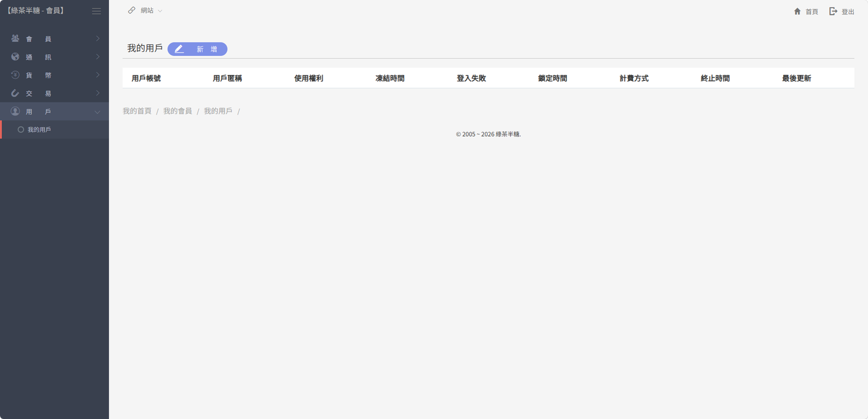The width and height of the screenshot is (868, 419).
Task: Open the 網站 dropdown menu
Action: [x=151, y=10]
